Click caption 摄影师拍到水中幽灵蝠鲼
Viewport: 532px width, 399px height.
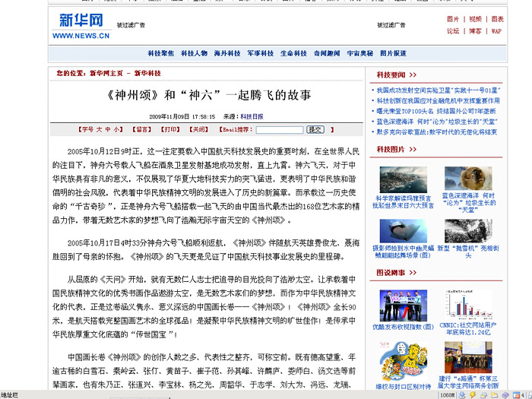(404, 252)
